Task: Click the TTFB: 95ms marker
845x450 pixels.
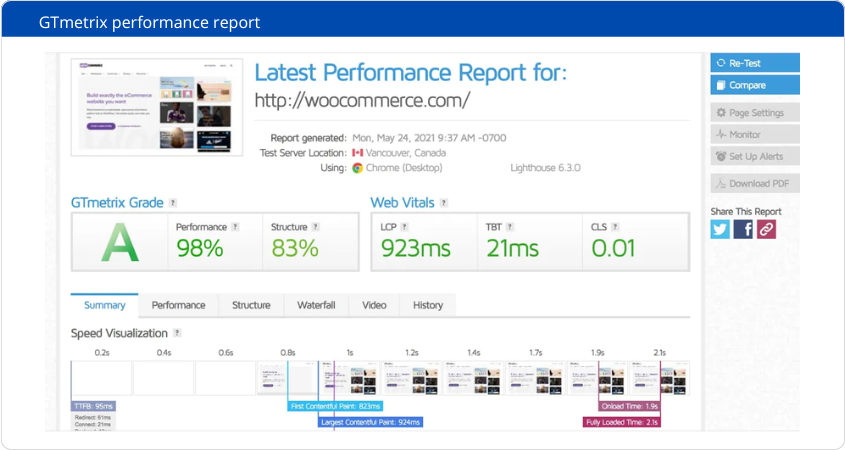Action: point(93,406)
